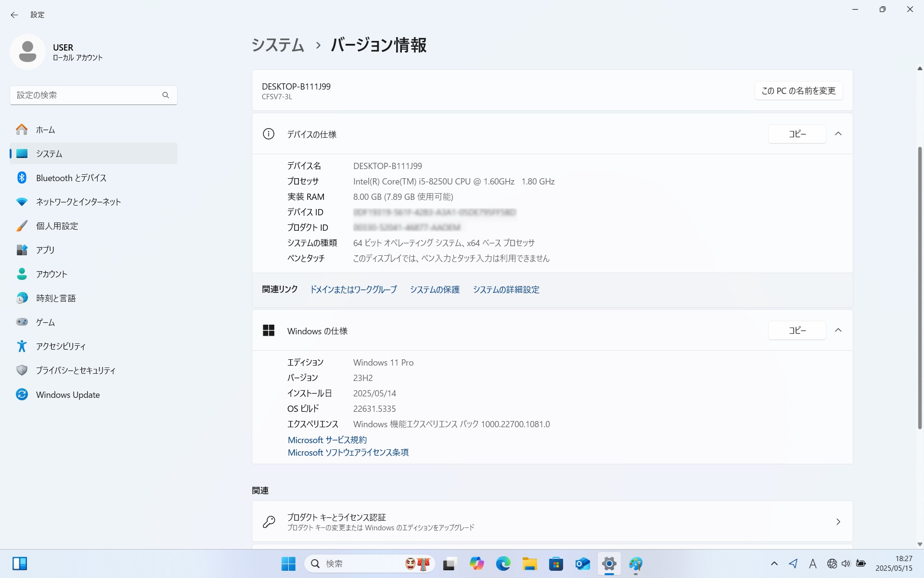Screen dimensions: 924x578
Task: Open Outlook from the taskbar
Action: tap(582, 564)
